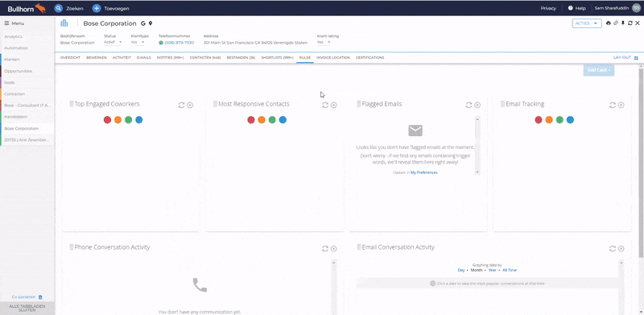
Task: Remove the Email Conversation Activity card
Action: point(621,249)
